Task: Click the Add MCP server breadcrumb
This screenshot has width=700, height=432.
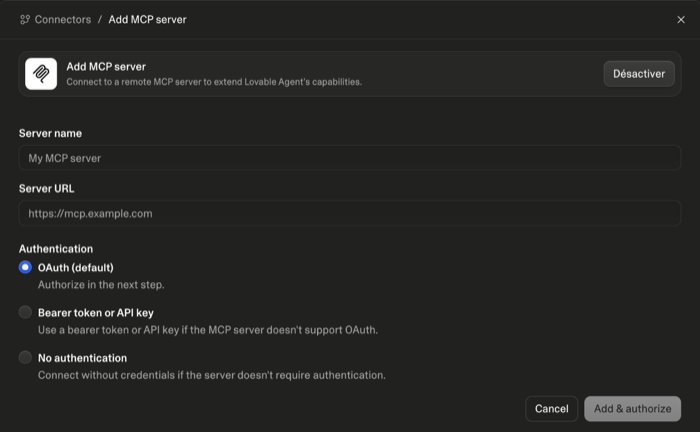Action: (x=147, y=20)
